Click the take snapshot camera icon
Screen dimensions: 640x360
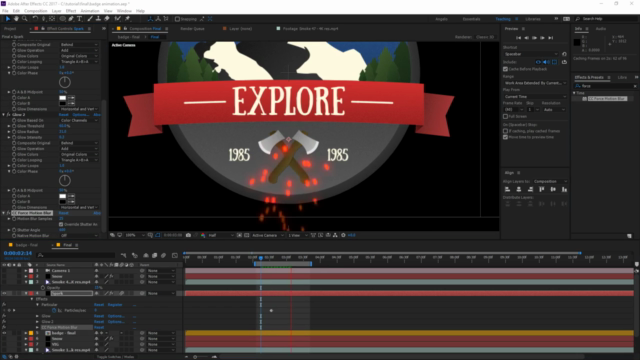pos(188,235)
